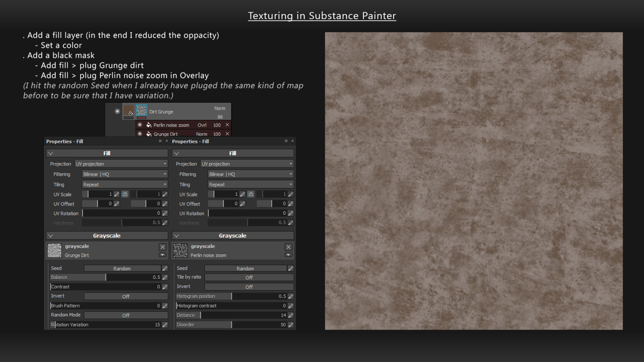Undock the Grunge Dirt Properties - Fill panel
Screen dimensions: 644x362
(160, 141)
